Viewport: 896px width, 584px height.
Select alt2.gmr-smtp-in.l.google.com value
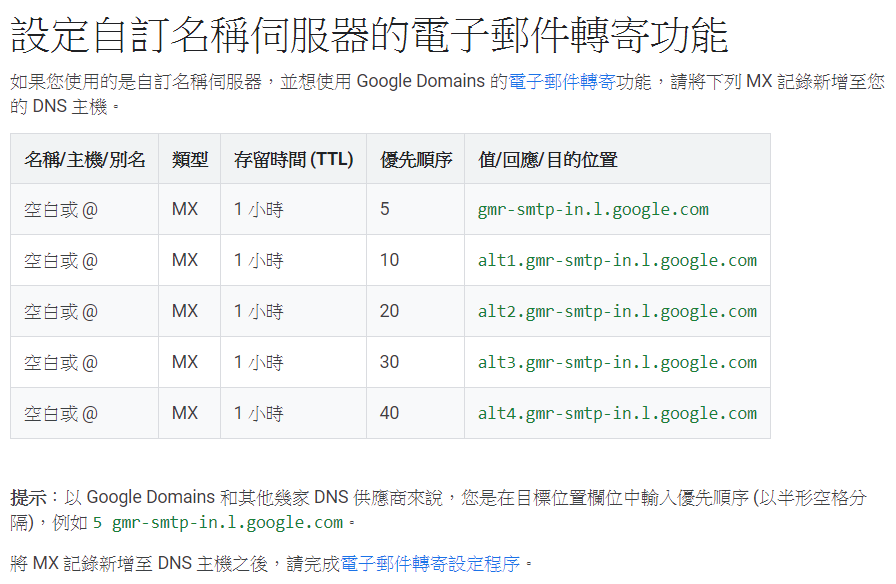pyautogui.click(x=617, y=311)
